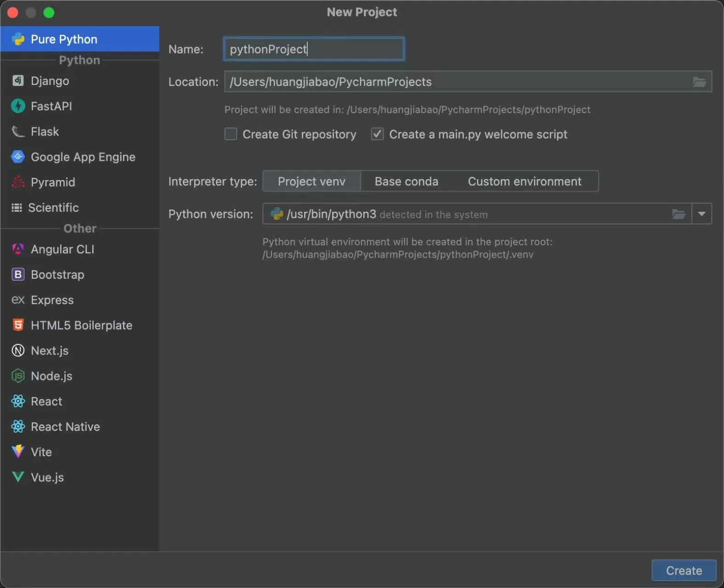
Task: Click the Vite icon
Action: [18, 452]
